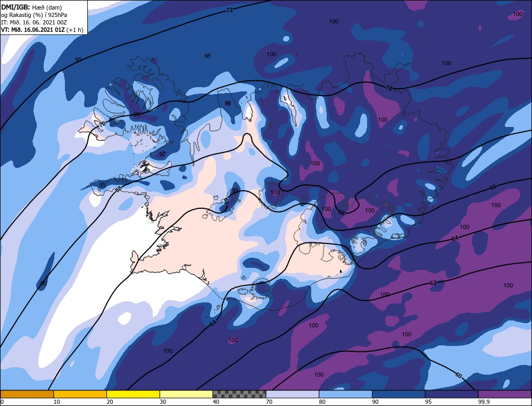Click the title line 'DMI/IGB: Hæð (dam)'
This screenshot has width=532, height=406.
click(x=31, y=7)
